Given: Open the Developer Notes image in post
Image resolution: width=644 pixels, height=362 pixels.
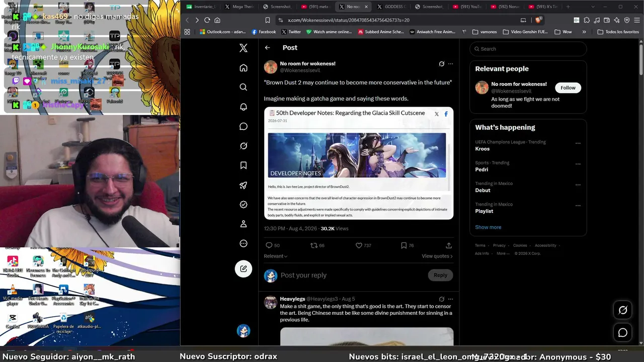Looking at the screenshot, I should pos(359,163).
